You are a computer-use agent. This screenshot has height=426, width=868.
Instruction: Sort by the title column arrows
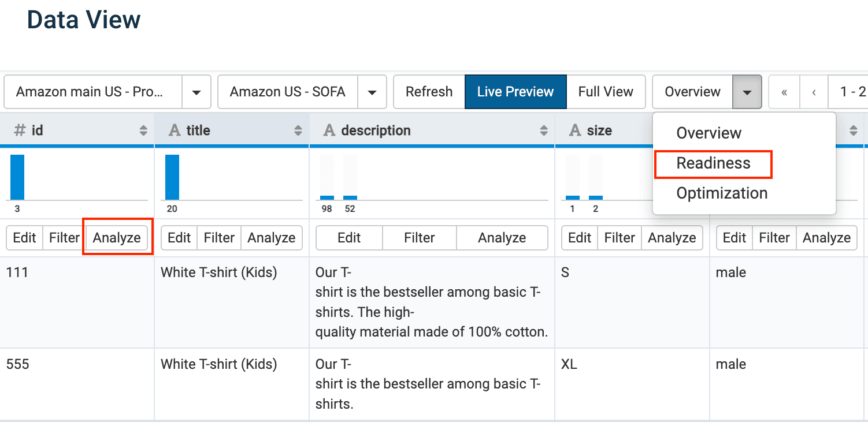click(x=298, y=130)
